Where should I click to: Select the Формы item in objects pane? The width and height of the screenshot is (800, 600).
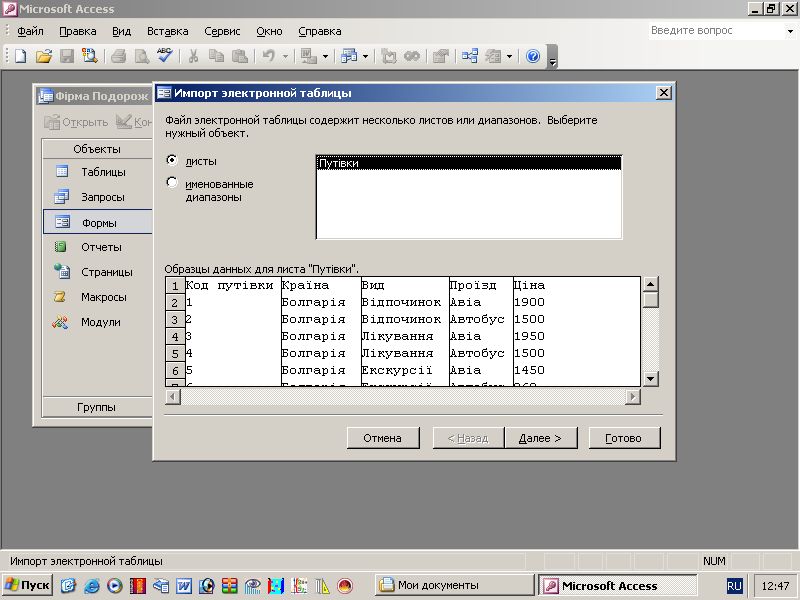[x=98, y=222]
